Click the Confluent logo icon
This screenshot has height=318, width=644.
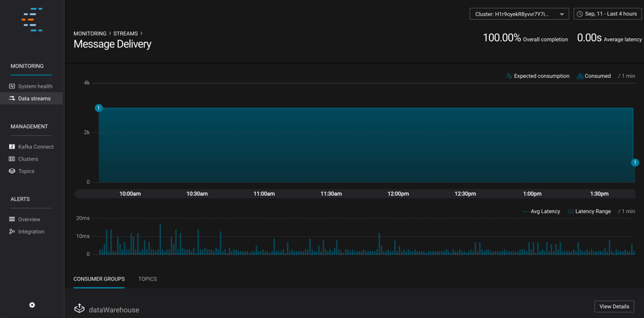pyautogui.click(x=32, y=20)
